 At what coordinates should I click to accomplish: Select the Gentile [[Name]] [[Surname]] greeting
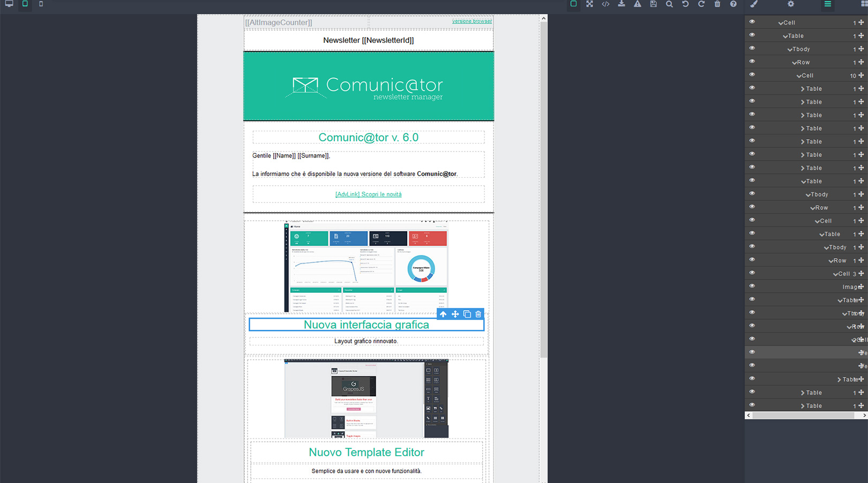point(291,156)
